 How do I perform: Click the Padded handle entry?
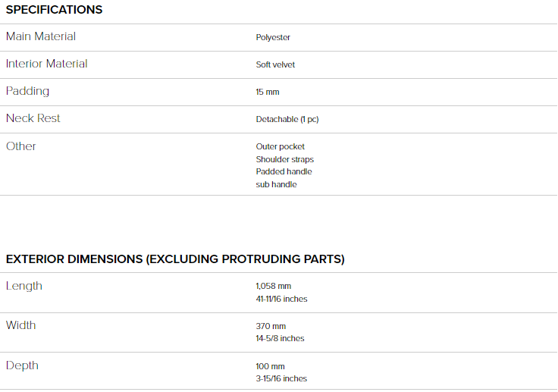(x=284, y=171)
